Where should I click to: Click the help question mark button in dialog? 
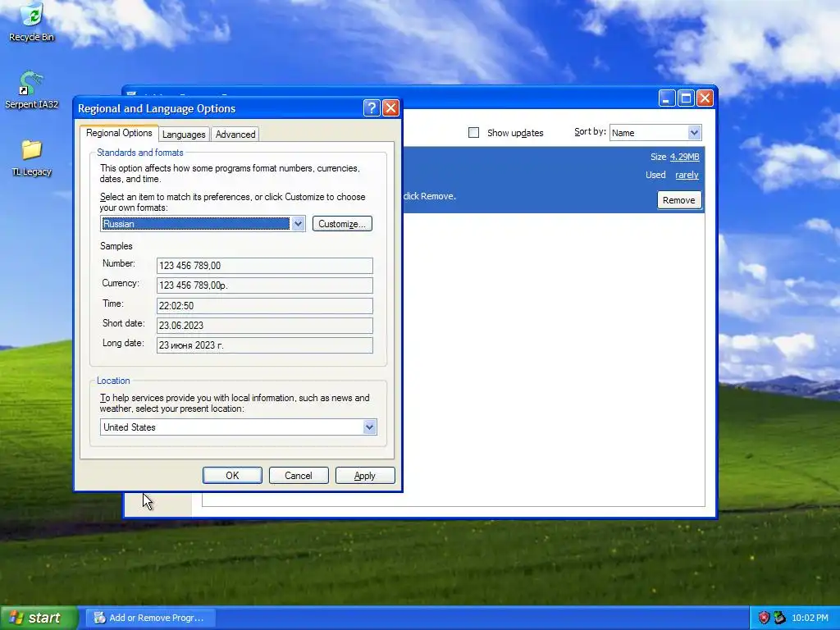pos(372,108)
